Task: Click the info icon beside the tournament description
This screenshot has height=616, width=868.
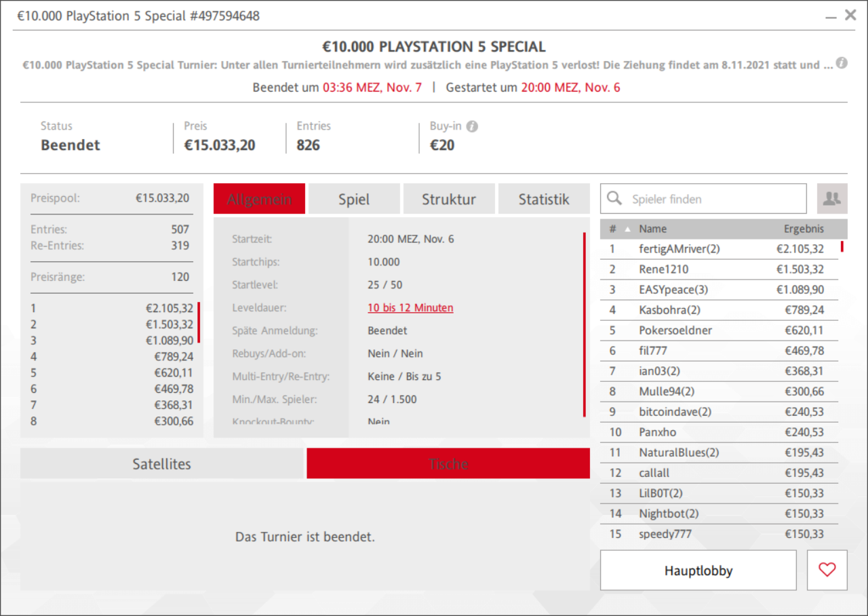Action: tap(842, 63)
